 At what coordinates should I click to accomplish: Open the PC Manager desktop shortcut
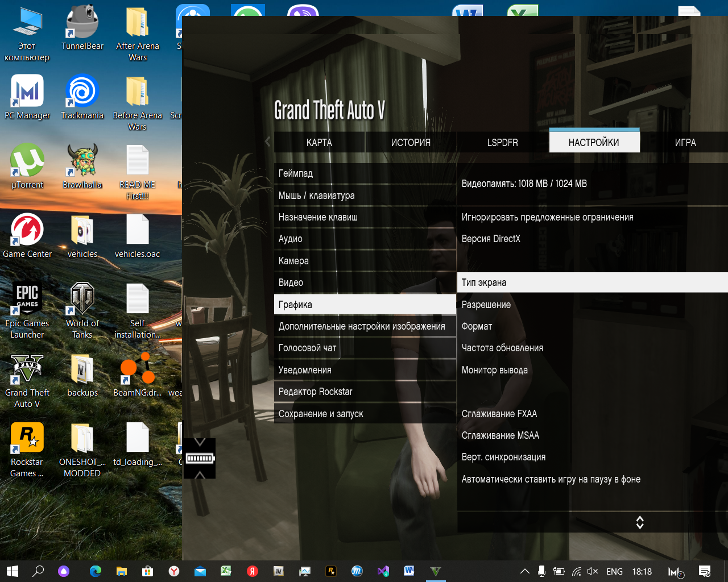point(27,98)
